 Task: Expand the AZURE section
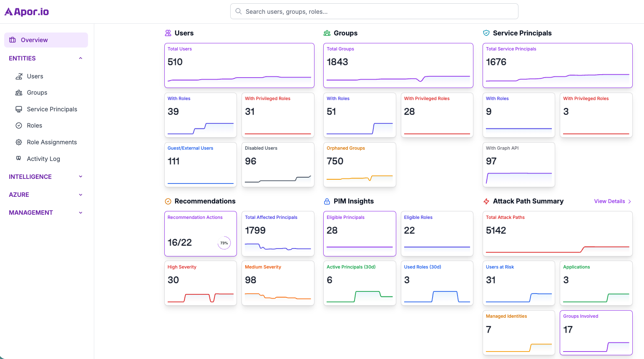[80, 194]
